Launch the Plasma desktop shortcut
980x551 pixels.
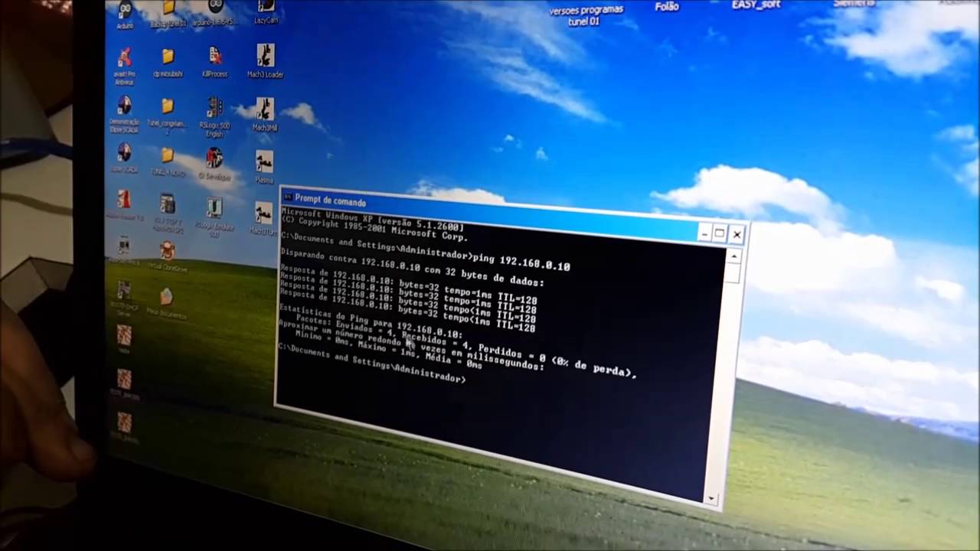pos(264,167)
